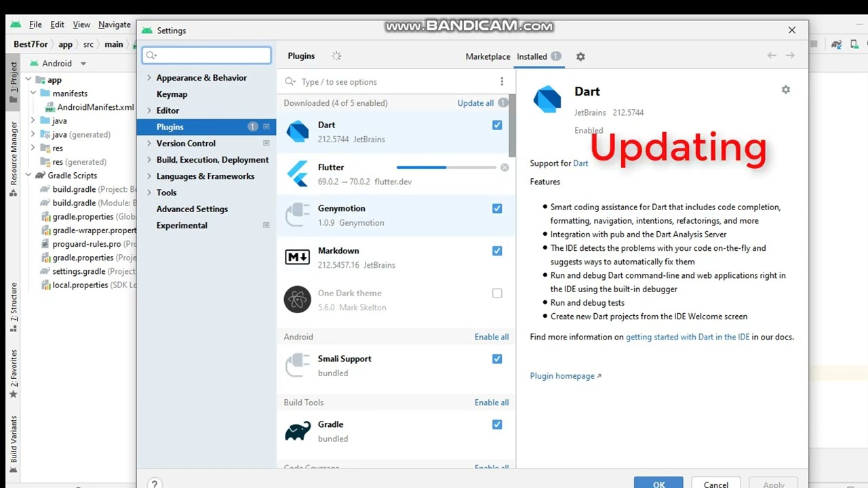Navigate back with the left arrow
The image size is (868, 488).
pos(772,56)
